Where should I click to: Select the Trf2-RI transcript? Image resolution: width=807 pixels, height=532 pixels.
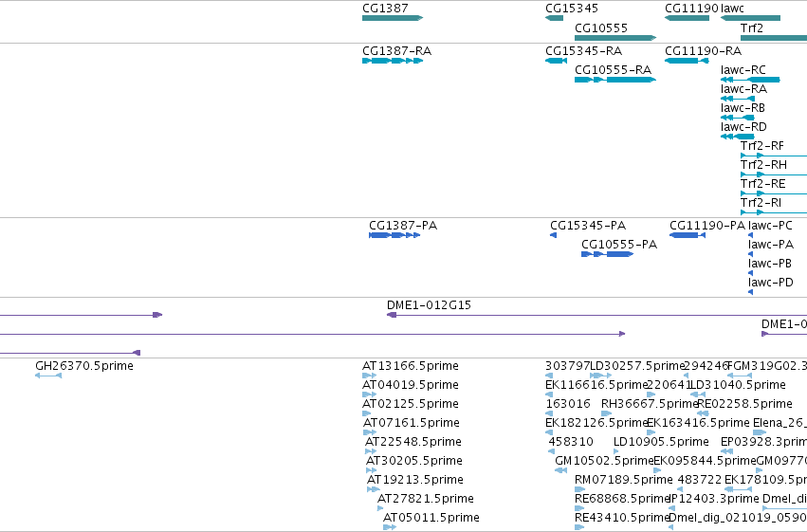click(774, 212)
